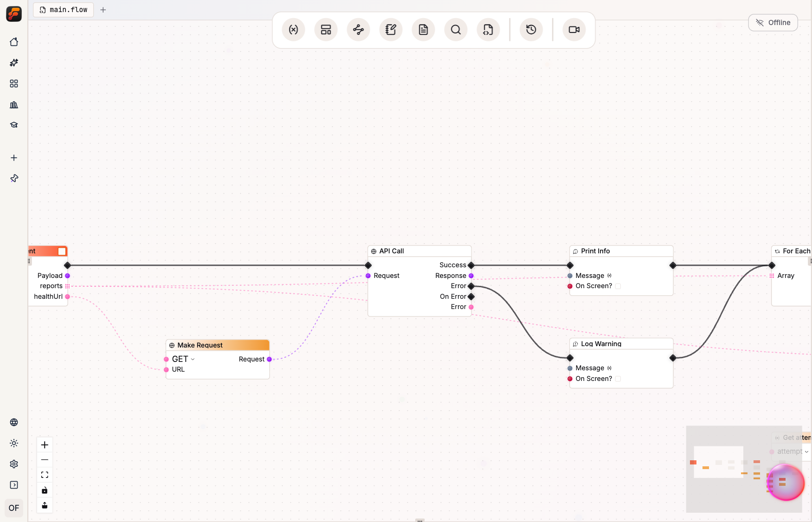Viewport: 812px width, 522px height.
Task: Open the GET method dropdown
Action: (183, 359)
